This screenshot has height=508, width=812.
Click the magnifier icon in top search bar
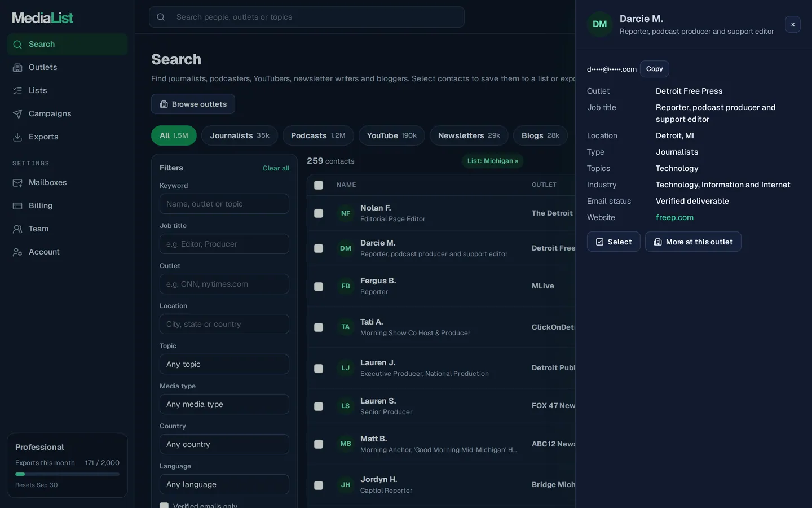click(161, 17)
